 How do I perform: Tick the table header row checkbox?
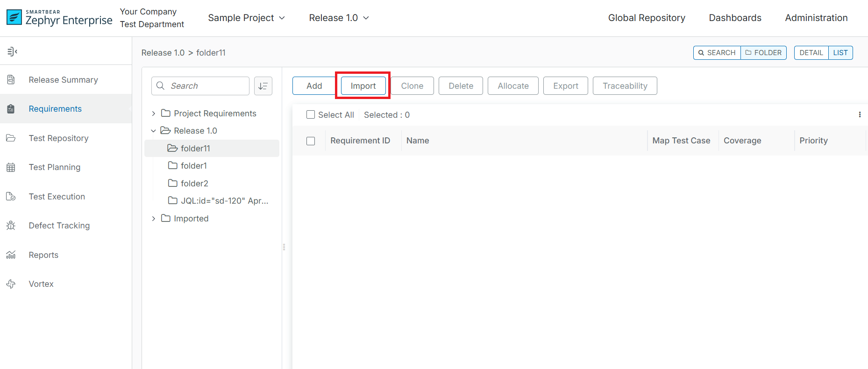click(311, 141)
